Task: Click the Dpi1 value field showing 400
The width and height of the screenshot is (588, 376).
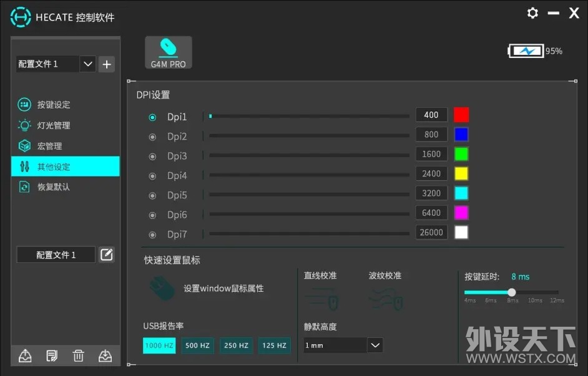Action: (x=431, y=115)
